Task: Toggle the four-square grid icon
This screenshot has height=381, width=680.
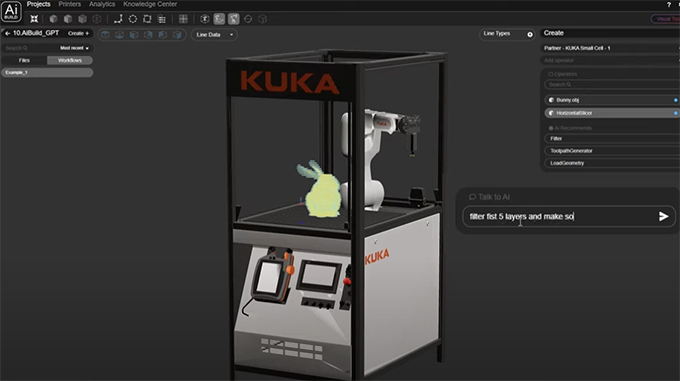Action: [x=183, y=19]
